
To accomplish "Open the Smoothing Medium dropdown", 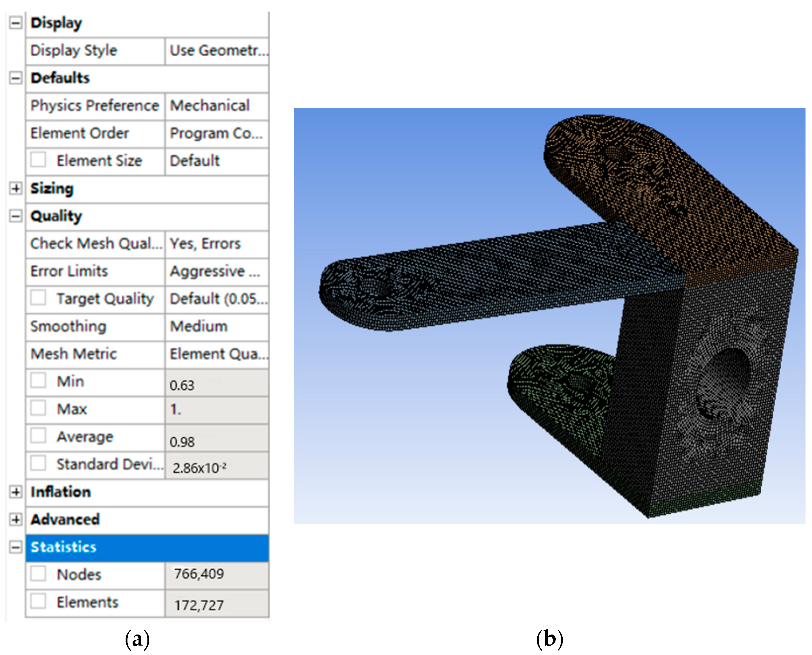I will (217, 326).
